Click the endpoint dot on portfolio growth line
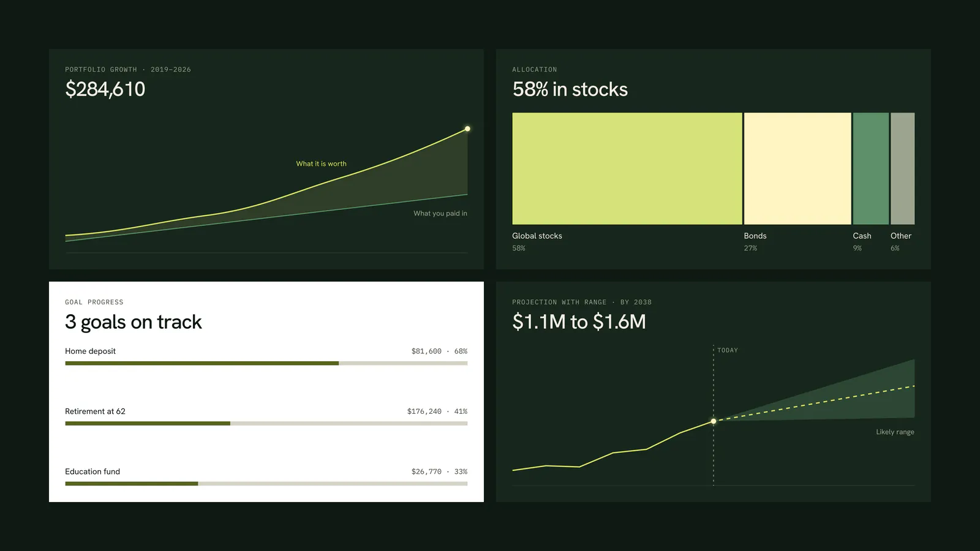980x551 pixels. [467, 129]
